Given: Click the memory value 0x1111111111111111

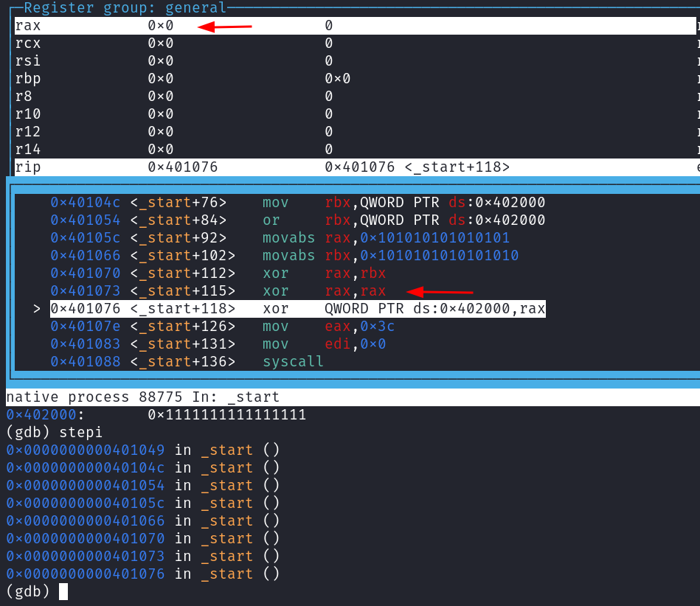Looking at the screenshot, I should point(226,415).
